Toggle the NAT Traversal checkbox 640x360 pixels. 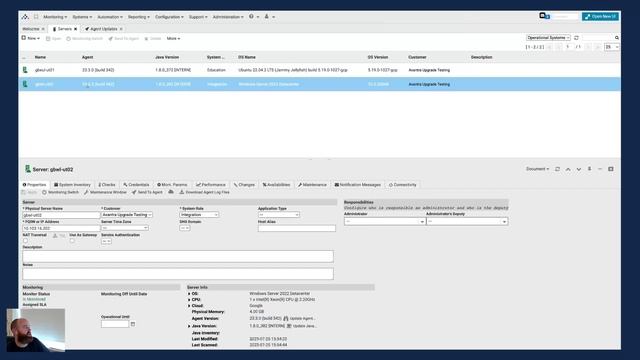(x=25, y=241)
